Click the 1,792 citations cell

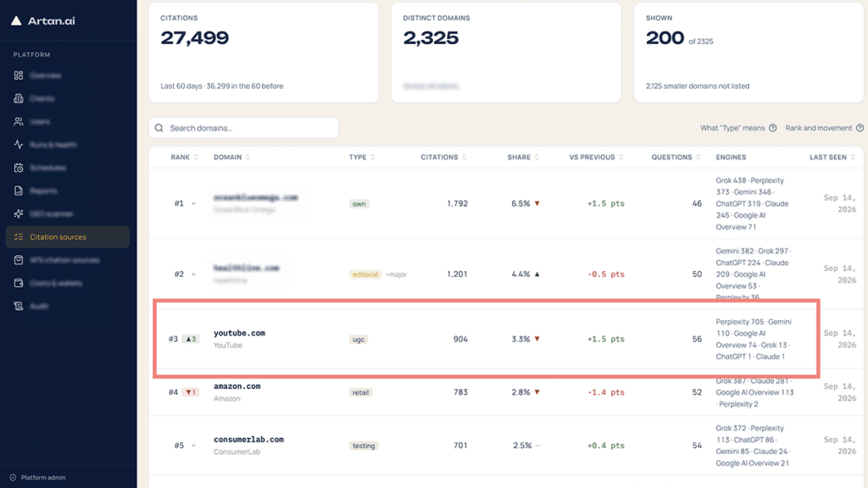[457, 203]
